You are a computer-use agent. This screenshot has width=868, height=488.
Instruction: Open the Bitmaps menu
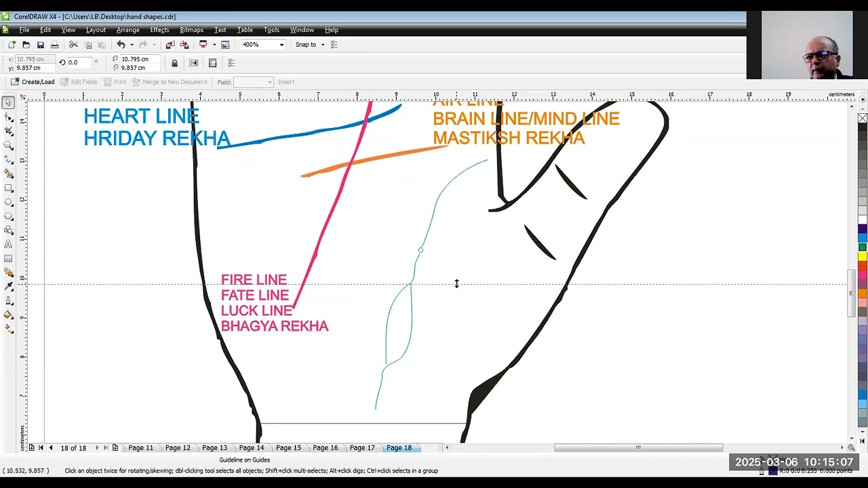(x=191, y=30)
